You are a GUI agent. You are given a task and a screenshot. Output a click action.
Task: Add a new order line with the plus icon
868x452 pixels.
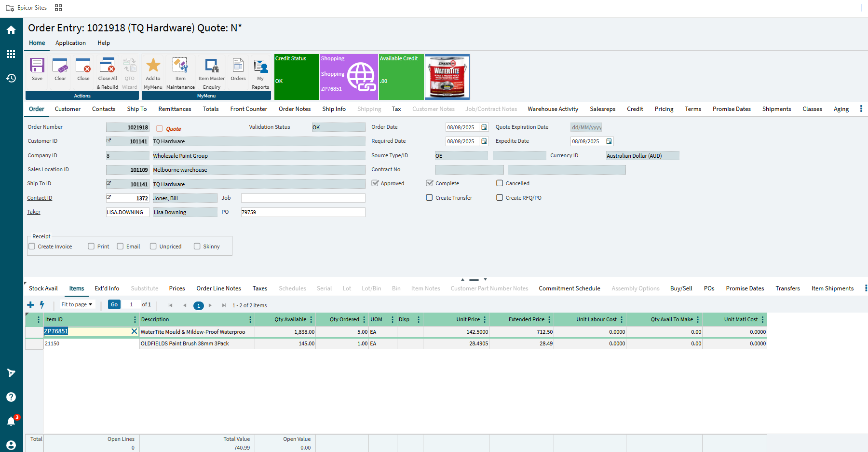pyautogui.click(x=30, y=304)
